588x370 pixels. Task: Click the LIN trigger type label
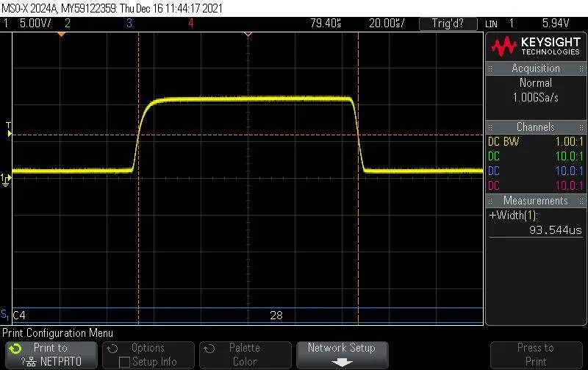point(491,24)
